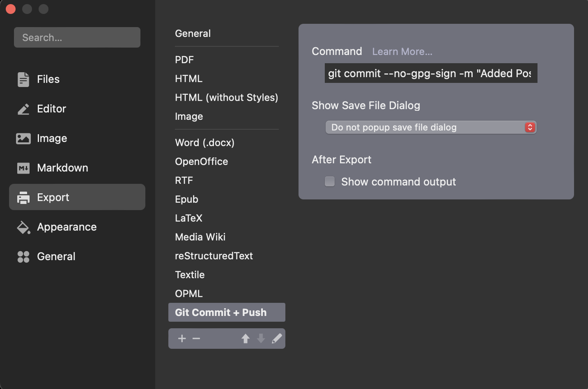Viewport: 588px width, 389px height.
Task: Add a new export format with plus
Action: coord(182,339)
